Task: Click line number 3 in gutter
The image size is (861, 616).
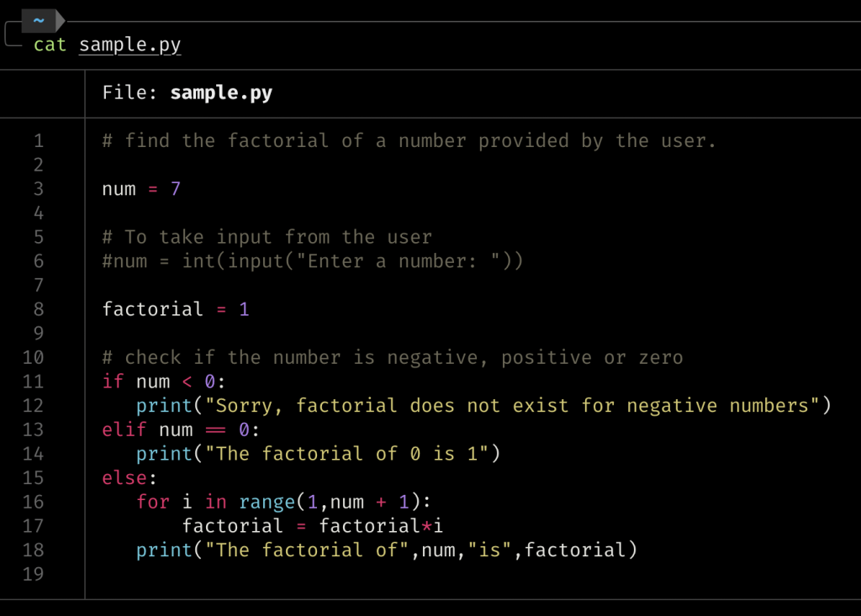Action: coord(39,189)
